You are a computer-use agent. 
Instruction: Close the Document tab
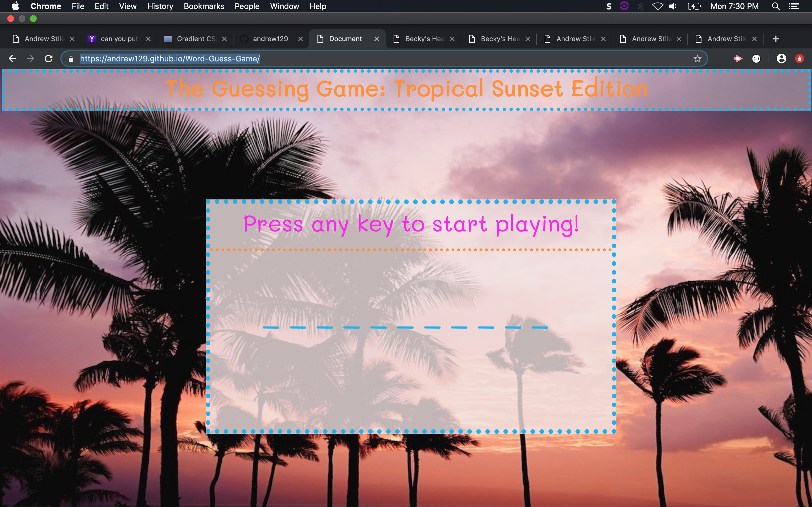click(376, 39)
